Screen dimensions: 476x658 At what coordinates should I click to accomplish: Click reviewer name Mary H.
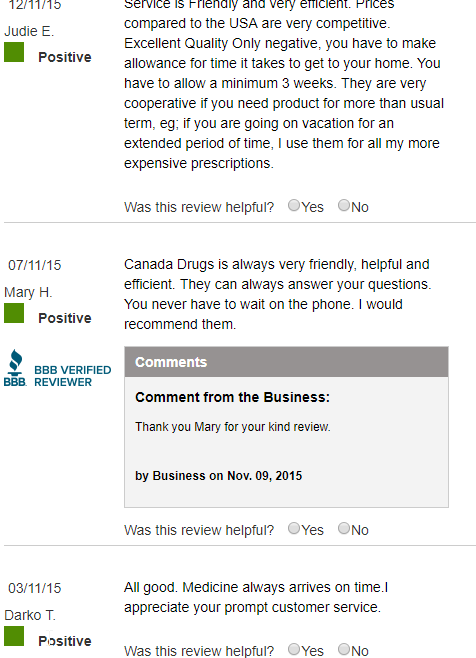coord(28,292)
